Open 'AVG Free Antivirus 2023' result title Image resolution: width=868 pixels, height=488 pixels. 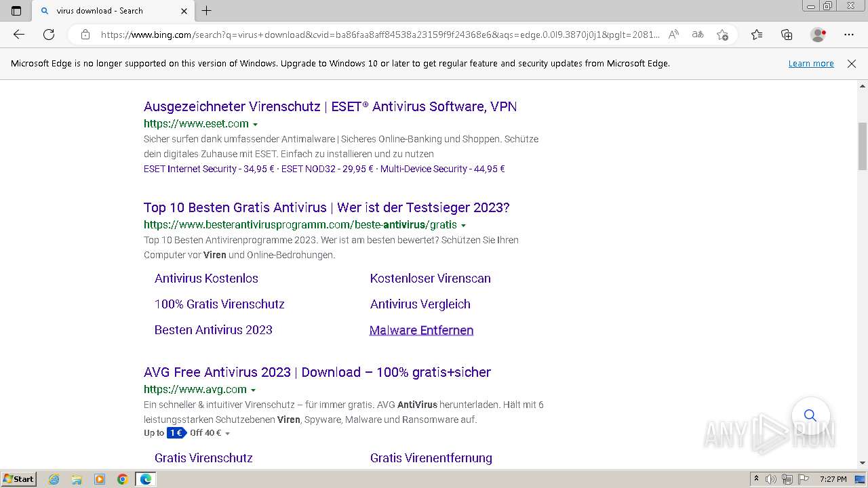coord(317,372)
